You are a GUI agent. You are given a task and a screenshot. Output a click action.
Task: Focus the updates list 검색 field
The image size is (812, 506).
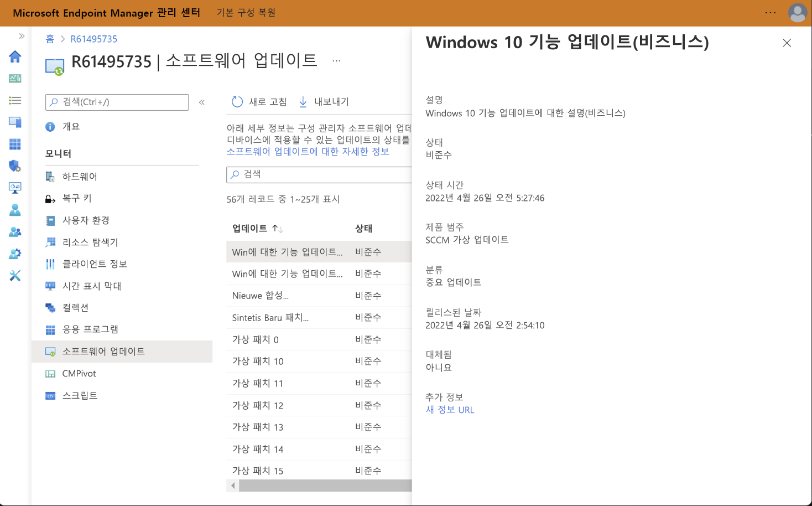point(319,174)
